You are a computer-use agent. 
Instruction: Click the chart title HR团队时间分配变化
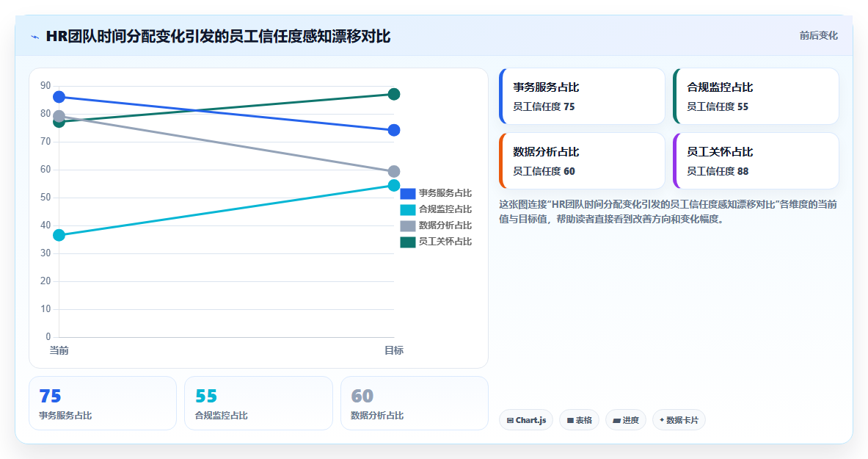pyautogui.click(x=218, y=37)
